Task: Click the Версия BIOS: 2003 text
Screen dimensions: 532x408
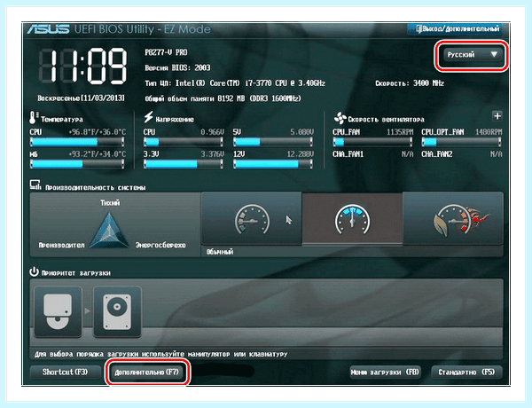Action: [x=177, y=67]
